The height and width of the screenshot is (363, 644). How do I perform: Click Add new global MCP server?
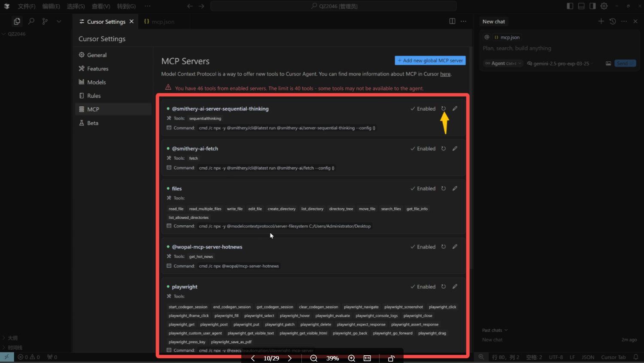[430, 60]
